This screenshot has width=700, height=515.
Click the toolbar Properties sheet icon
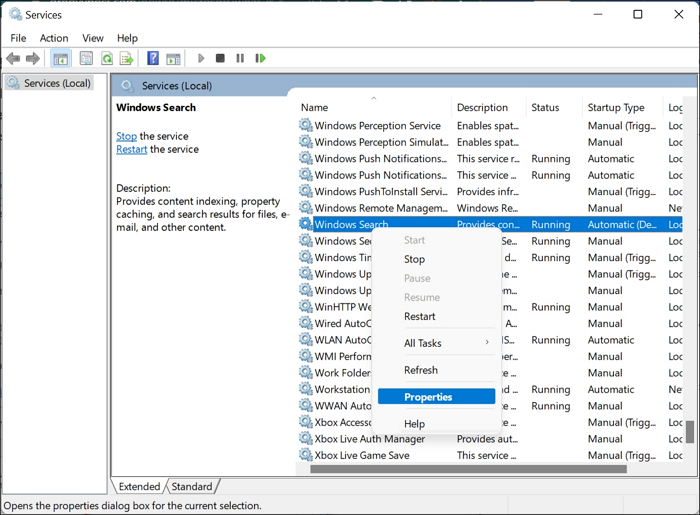point(86,58)
